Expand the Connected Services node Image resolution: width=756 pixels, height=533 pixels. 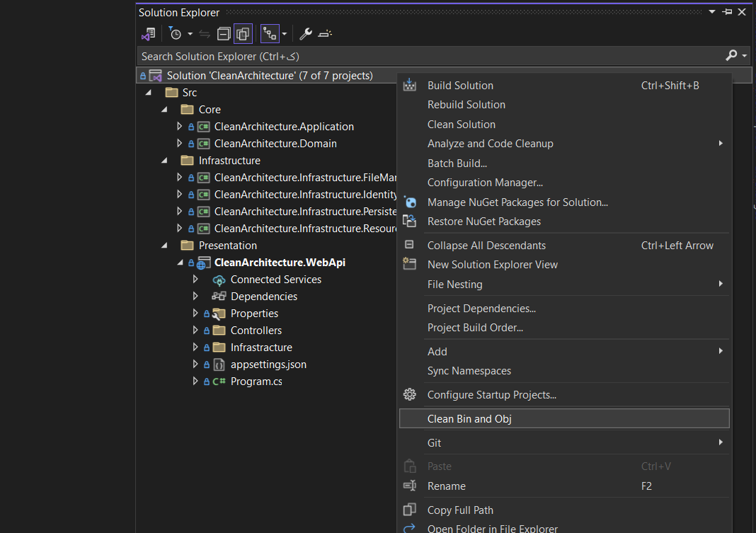coord(195,279)
